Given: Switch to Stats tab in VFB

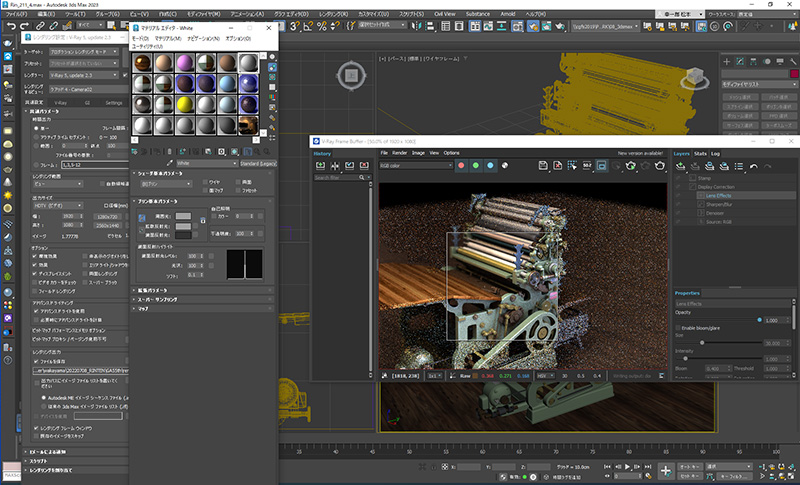Looking at the screenshot, I should (701, 154).
